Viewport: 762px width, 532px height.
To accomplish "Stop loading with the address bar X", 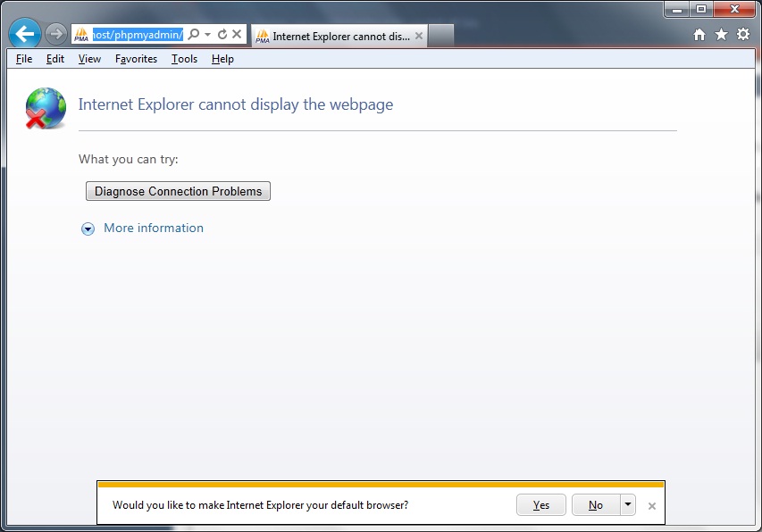I will pyautogui.click(x=237, y=34).
